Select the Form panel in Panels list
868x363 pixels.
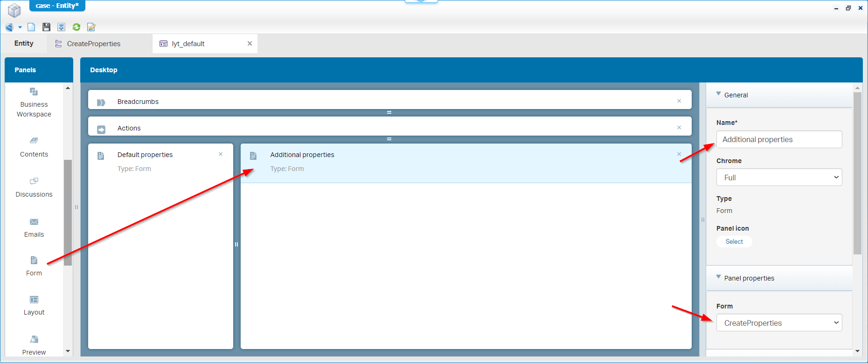click(34, 266)
